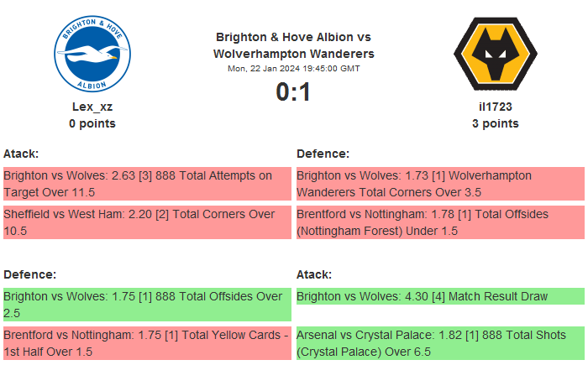Click il1723's lower Atack section heading
Image resolution: width=588 pixels, height=386 pixels.
314,274
